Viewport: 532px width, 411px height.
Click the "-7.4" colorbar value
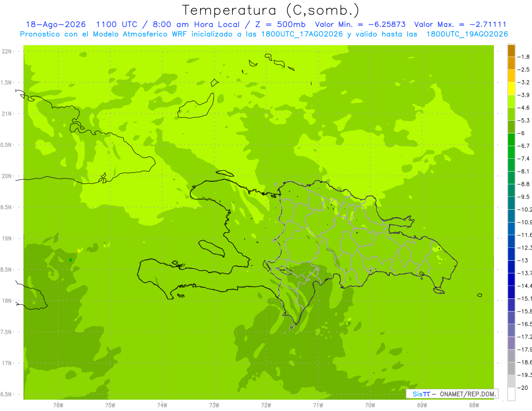pyautogui.click(x=524, y=159)
